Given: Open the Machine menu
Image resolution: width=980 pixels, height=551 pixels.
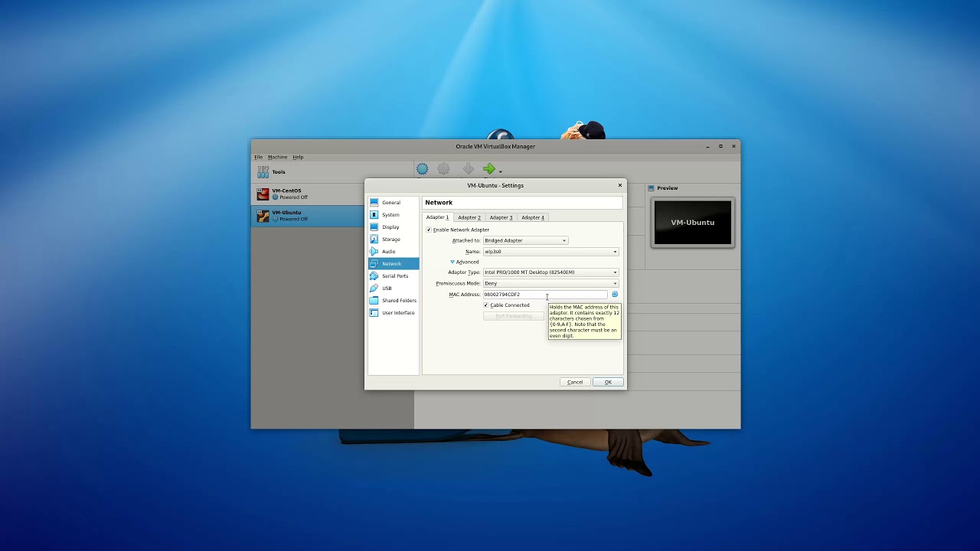Looking at the screenshot, I should click(277, 157).
